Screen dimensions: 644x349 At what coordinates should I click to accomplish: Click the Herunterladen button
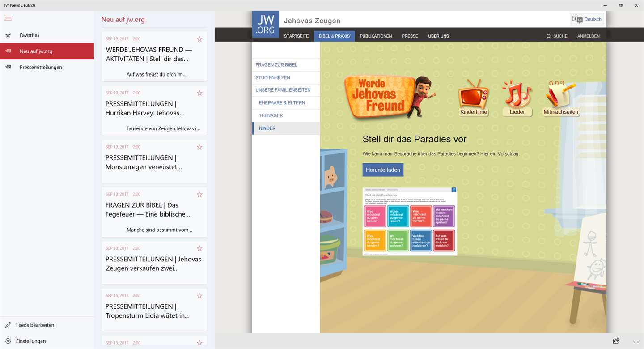[383, 170]
